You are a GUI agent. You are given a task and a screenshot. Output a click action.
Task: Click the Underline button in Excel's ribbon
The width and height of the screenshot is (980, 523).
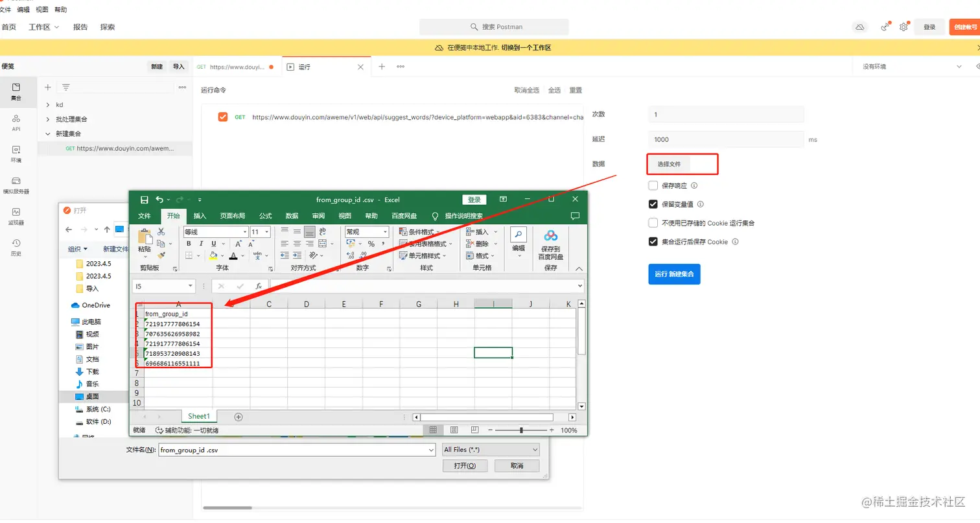tap(213, 244)
